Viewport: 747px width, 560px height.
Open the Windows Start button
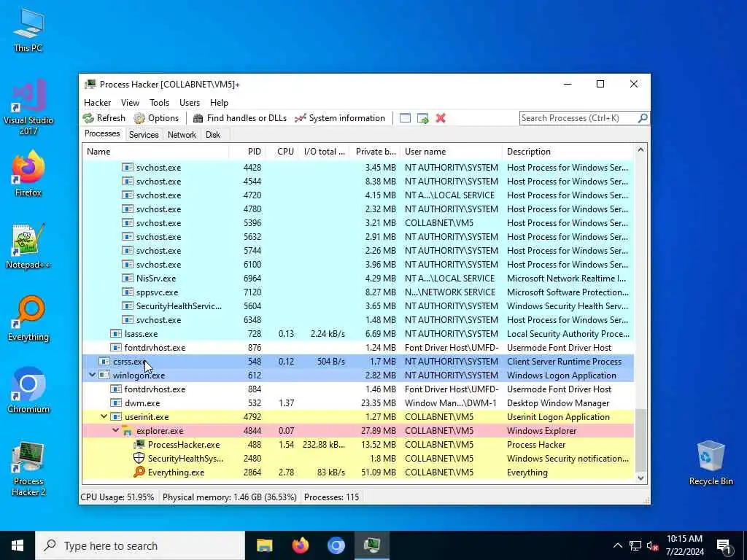[x=18, y=545]
